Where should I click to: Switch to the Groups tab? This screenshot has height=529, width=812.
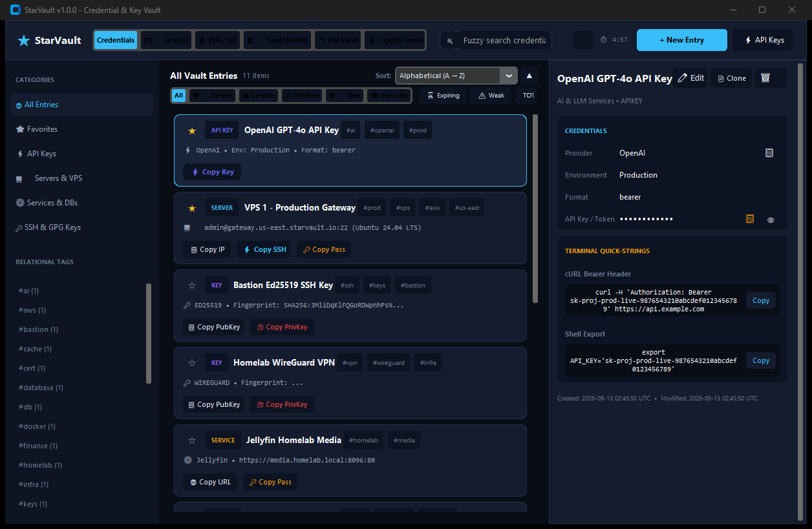(166, 40)
